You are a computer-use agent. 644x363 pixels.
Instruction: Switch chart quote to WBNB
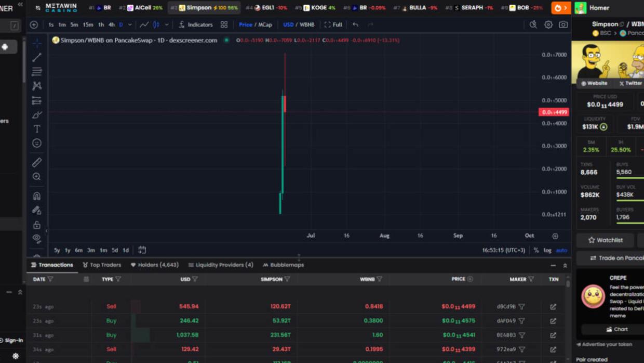pyautogui.click(x=307, y=24)
